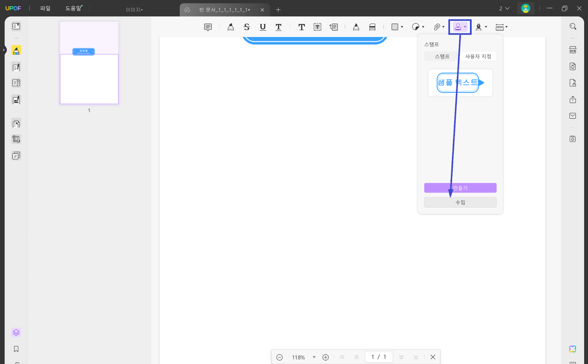Switch to the 사용자 지정 tab

478,56
